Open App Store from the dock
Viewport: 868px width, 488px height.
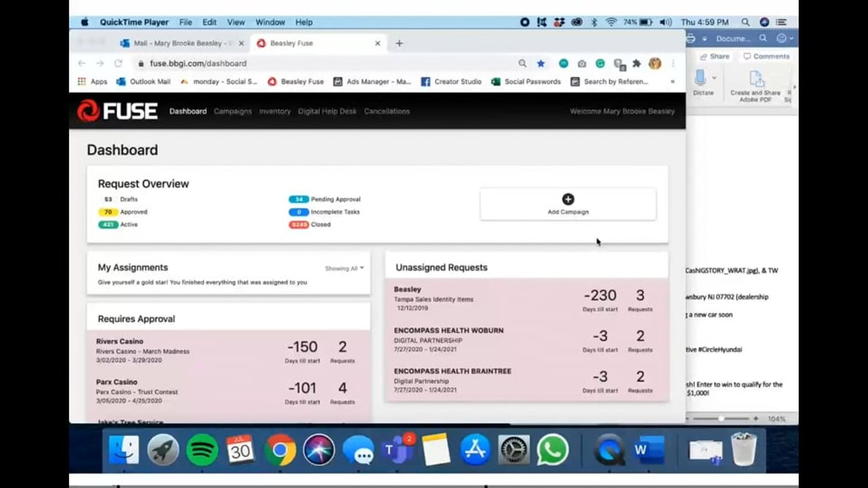tap(475, 450)
